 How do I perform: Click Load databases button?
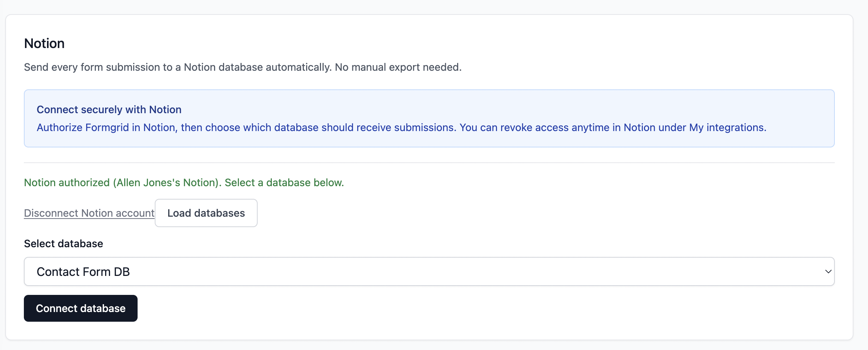[206, 213]
